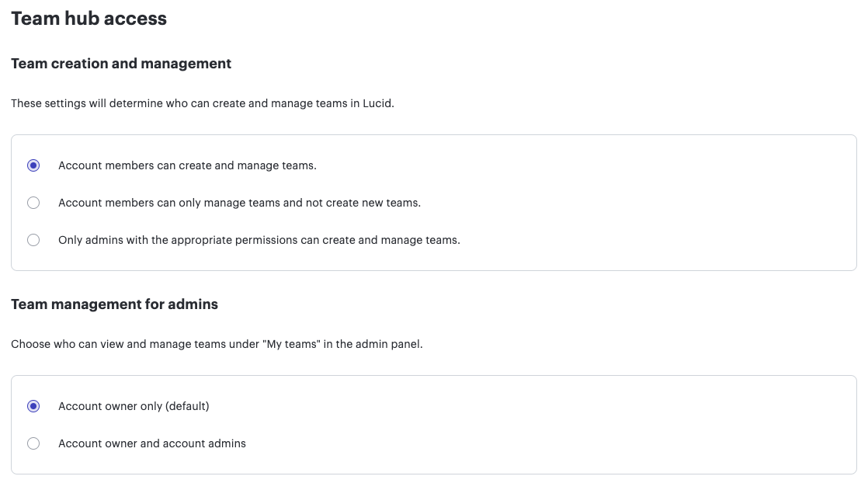Click the 'Account owner and account admins' text
The image size is (868, 497).
click(151, 443)
